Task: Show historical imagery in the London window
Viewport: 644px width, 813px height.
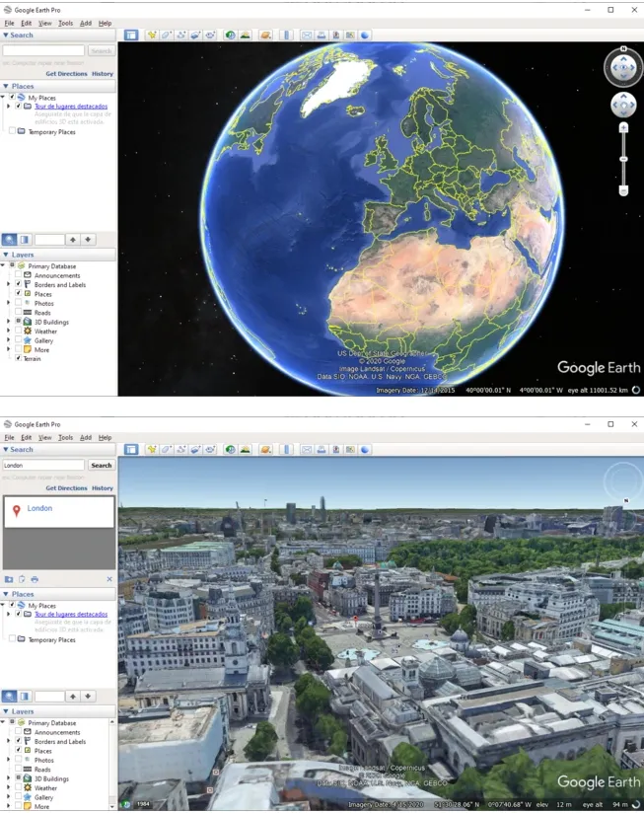Action: pyautogui.click(x=230, y=450)
